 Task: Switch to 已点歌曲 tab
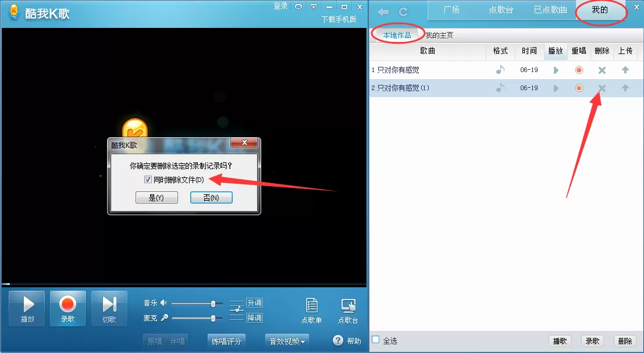(550, 10)
